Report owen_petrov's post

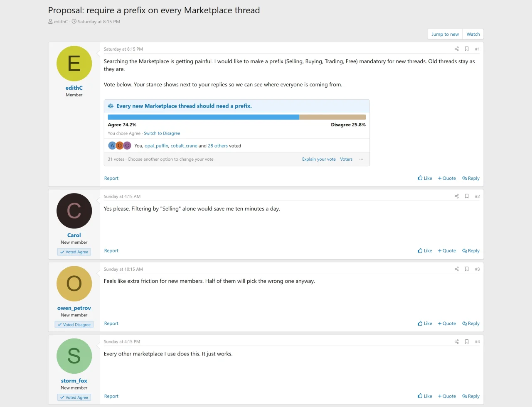(x=111, y=324)
